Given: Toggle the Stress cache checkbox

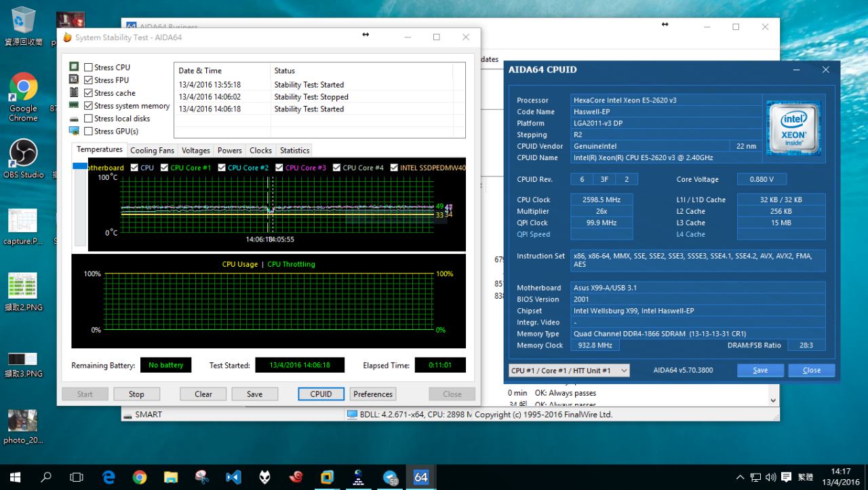Looking at the screenshot, I should (x=88, y=93).
